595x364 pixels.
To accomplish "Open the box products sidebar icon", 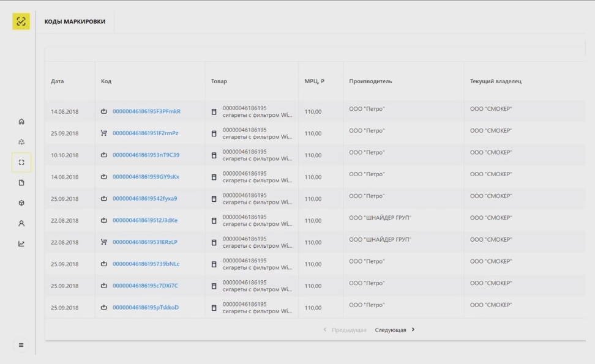I will 21,203.
